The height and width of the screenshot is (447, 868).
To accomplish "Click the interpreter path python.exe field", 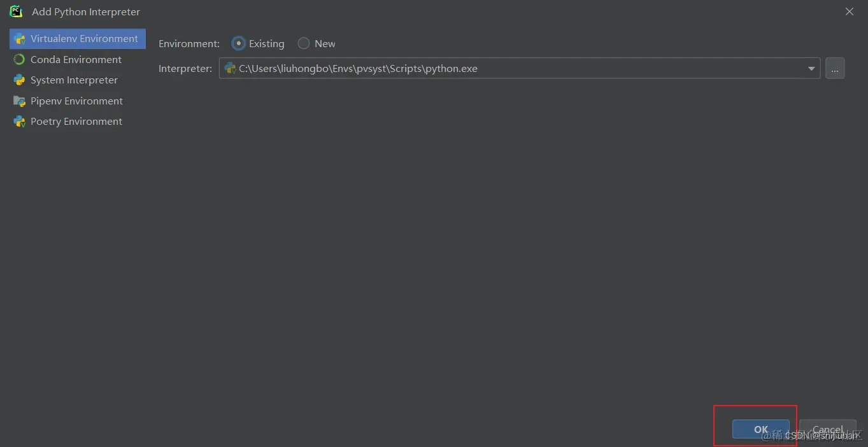I will tap(520, 68).
